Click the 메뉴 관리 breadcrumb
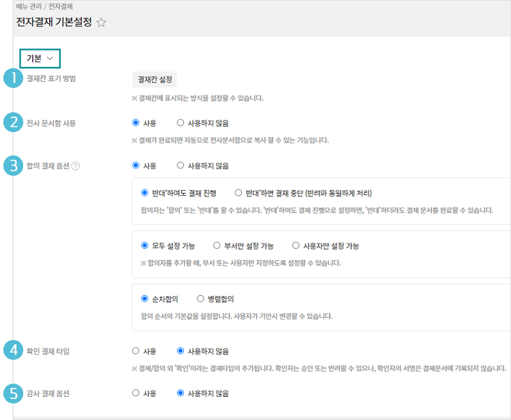 pos(29,7)
